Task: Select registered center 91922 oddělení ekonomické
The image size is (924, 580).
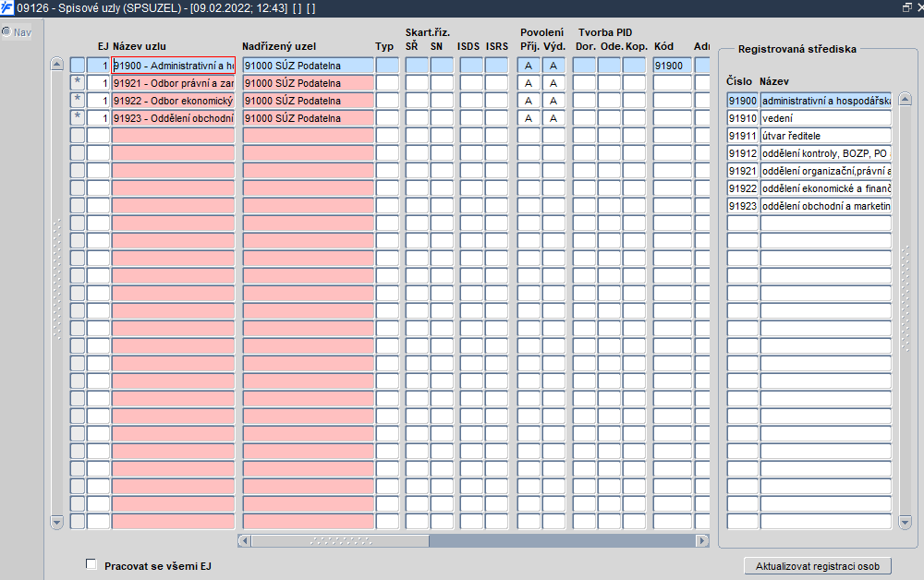Action: pos(825,189)
